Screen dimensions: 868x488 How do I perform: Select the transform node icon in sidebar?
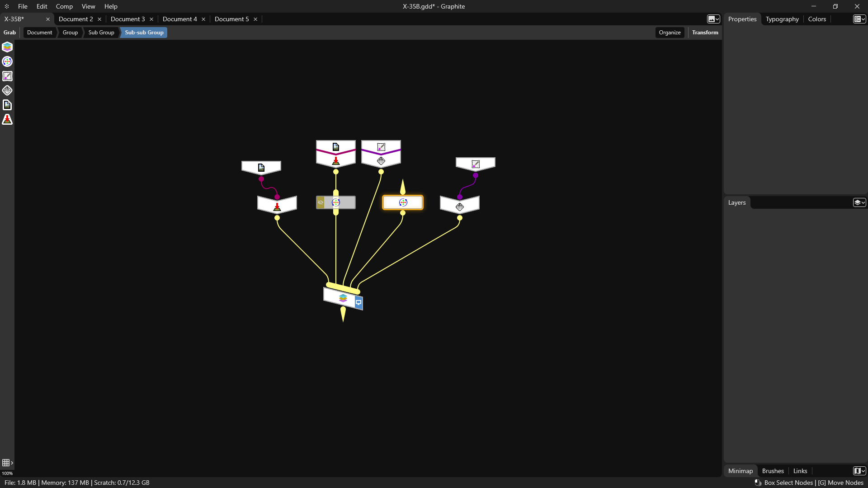point(7,61)
